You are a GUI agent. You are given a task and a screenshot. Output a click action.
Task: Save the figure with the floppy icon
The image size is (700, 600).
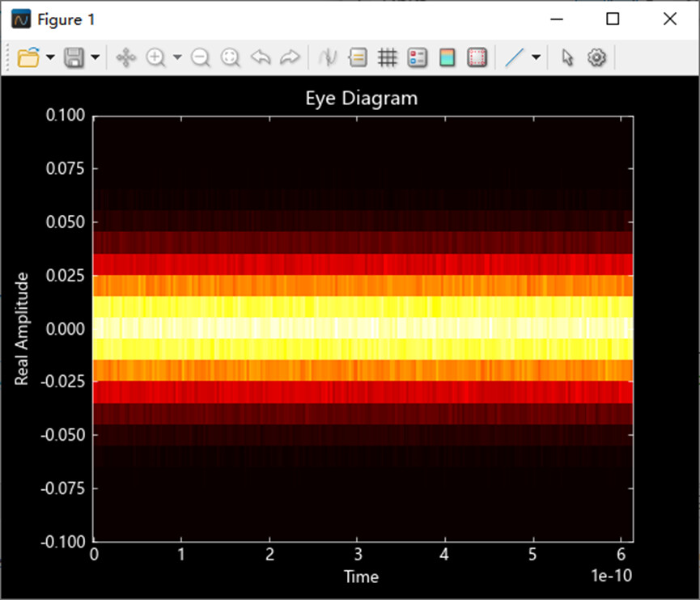click(74, 57)
